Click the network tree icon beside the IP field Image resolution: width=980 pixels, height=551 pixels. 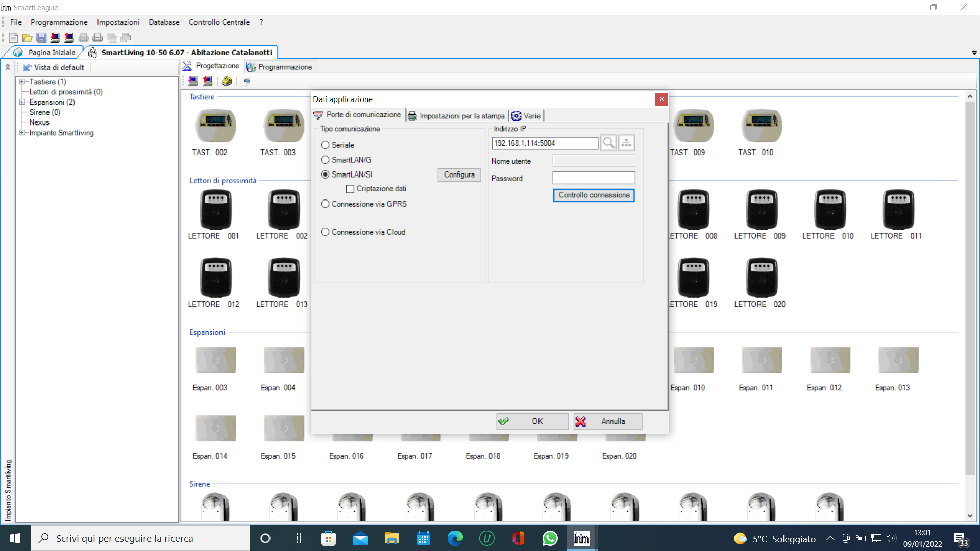click(626, 143)
